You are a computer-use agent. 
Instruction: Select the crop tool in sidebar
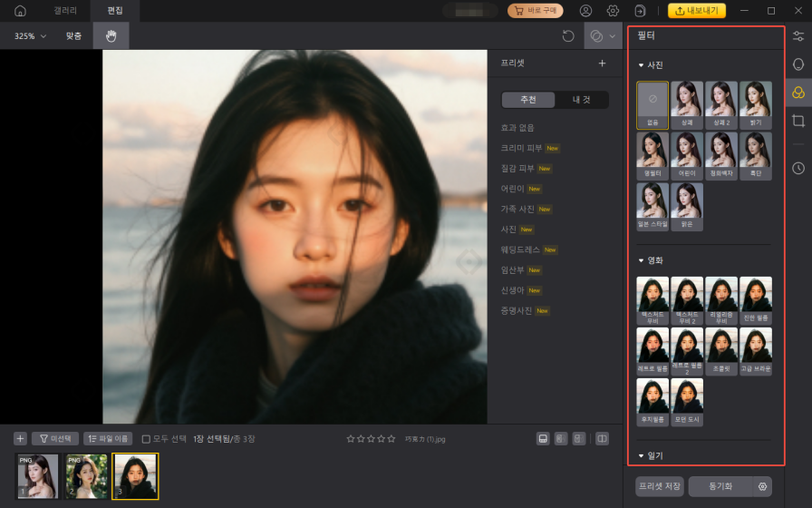(x=798, y=121)
